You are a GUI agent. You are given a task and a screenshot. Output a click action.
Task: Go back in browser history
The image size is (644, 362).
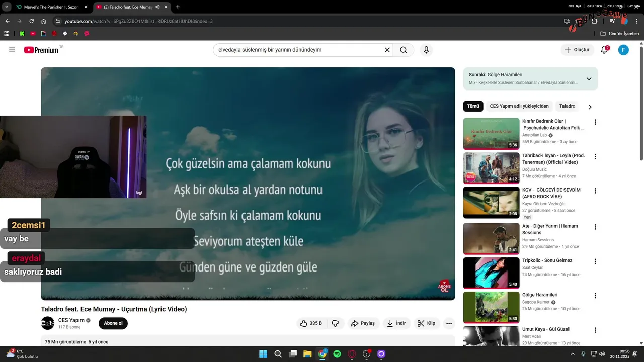(x=7, y=21)
